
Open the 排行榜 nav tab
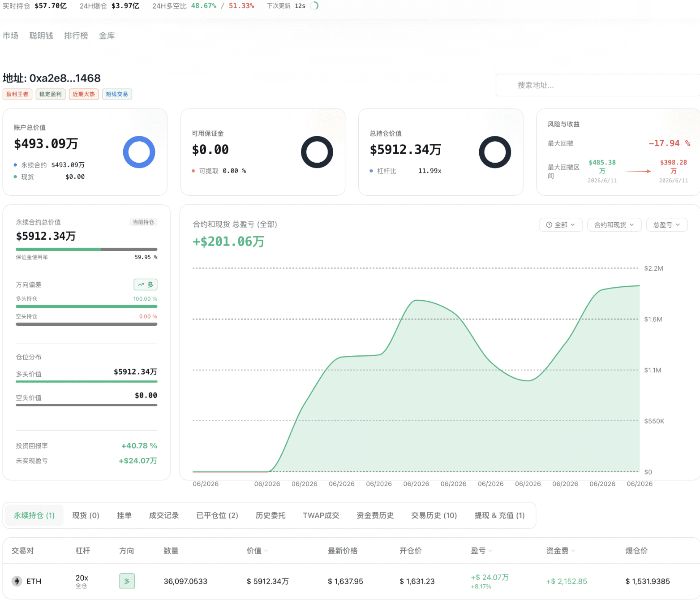point(76,35)
